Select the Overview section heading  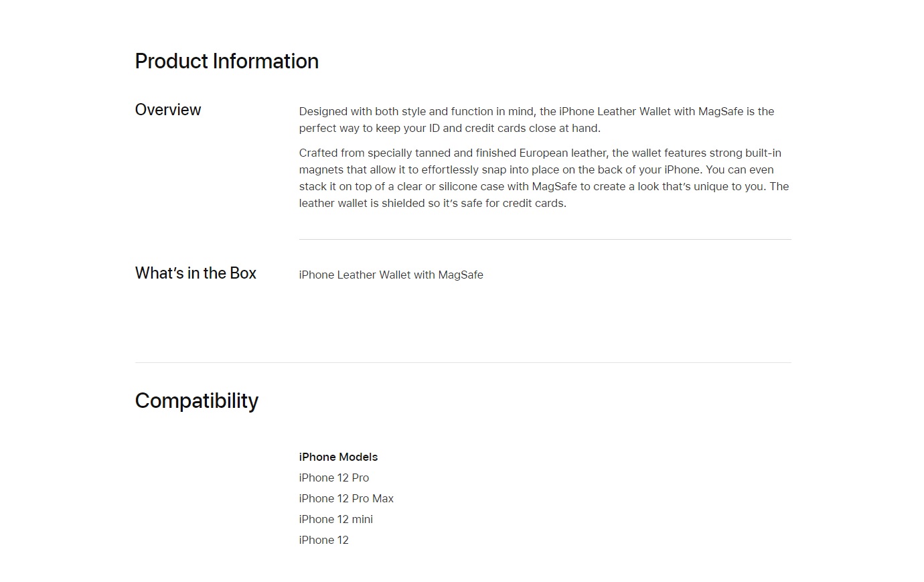[168, 110]
